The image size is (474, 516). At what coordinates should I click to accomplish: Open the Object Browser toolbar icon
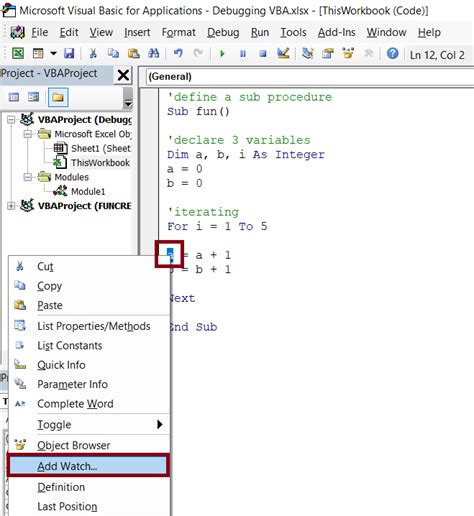coord(348,53)
